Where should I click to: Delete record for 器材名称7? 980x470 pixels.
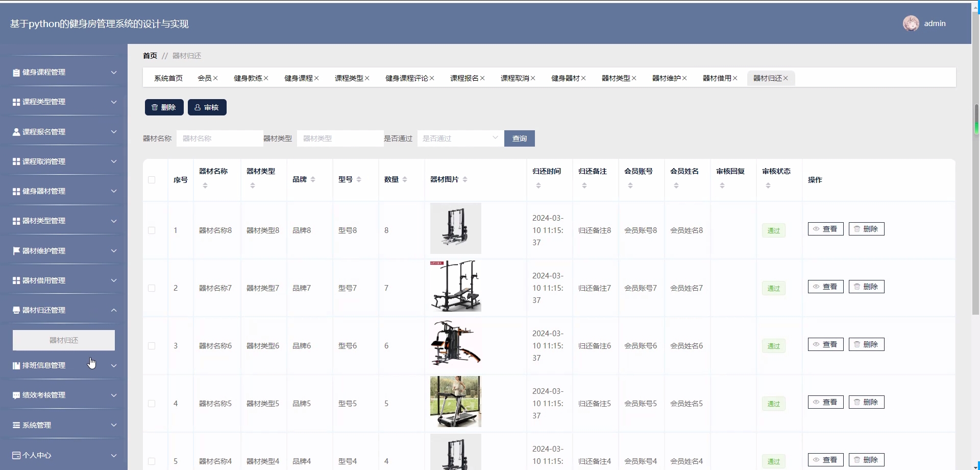point(867,287)
